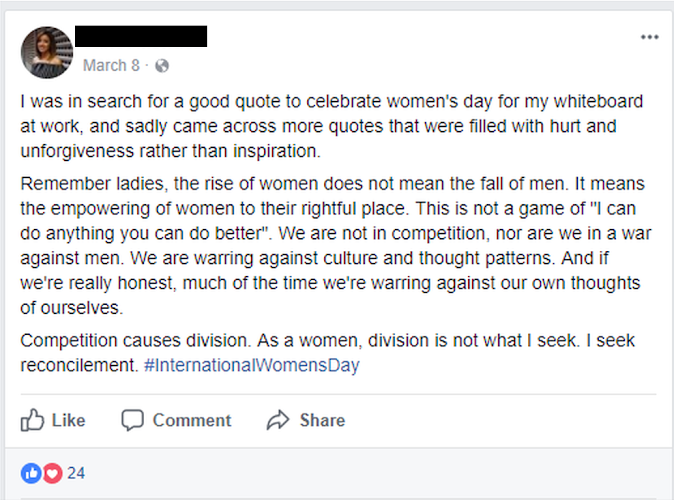This screenshot has width=674, height=500.
Task: Click the Like text label
Action: 69,420
